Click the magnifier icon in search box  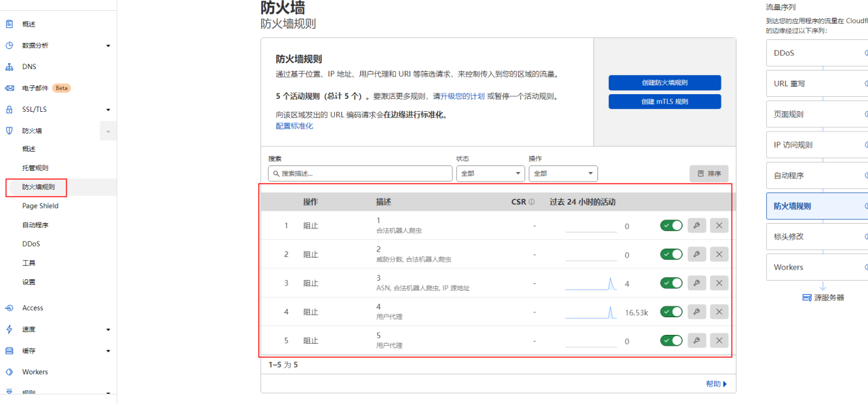coord(276,174)
